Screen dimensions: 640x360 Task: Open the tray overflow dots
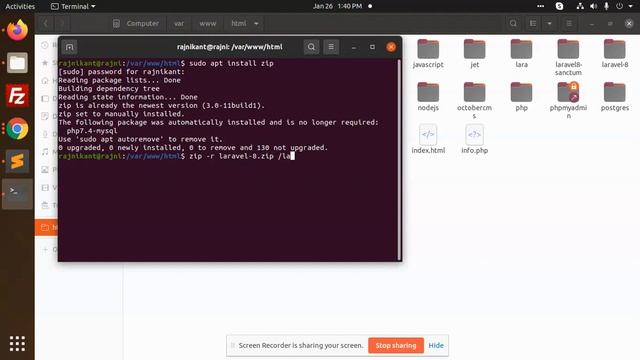tap(540, 6)
